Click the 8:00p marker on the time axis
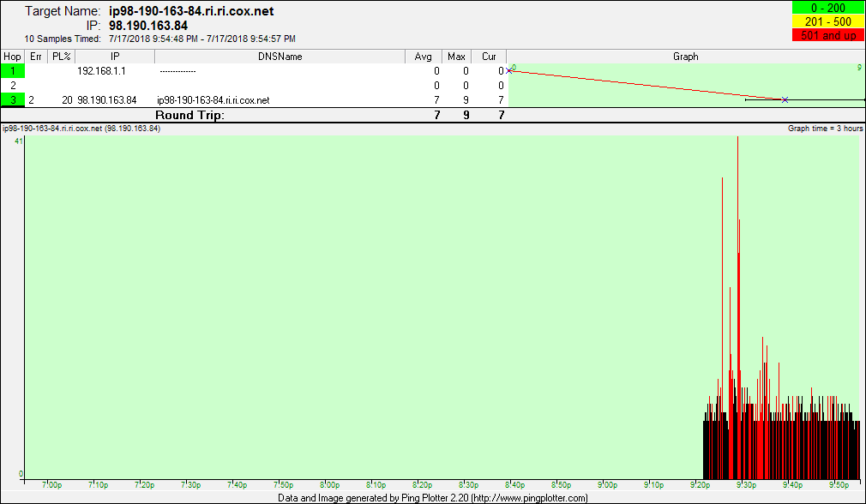The width and height of the screenshot is (866, 504). (x=328, y=485)
